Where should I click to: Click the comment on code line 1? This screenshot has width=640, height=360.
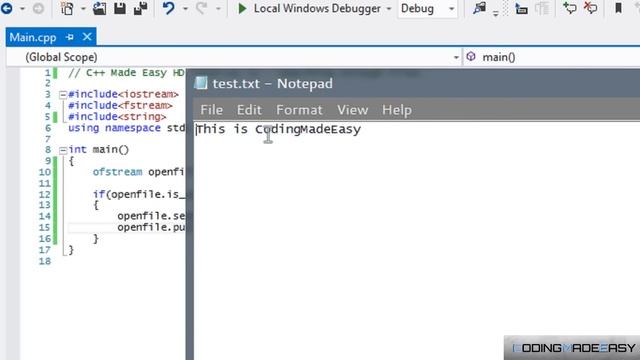pos(127,73)
